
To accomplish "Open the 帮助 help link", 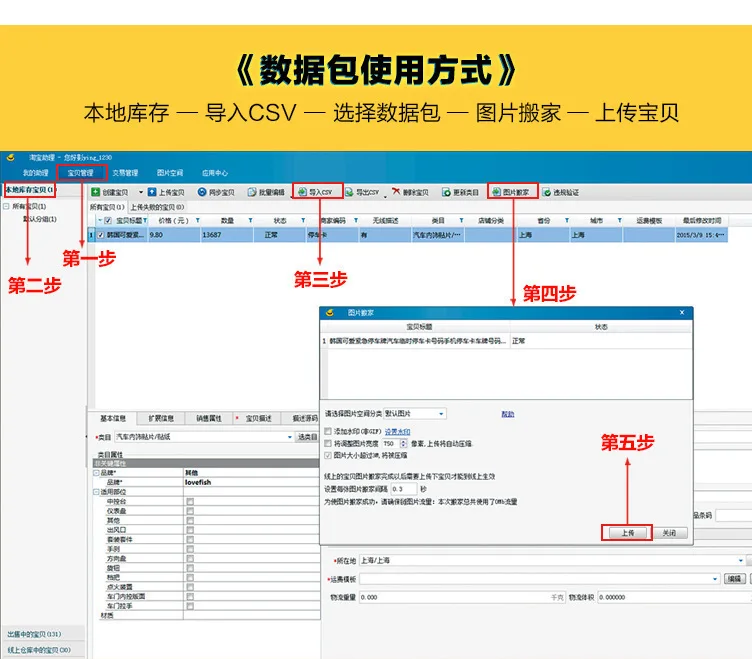I will [507, 414].
